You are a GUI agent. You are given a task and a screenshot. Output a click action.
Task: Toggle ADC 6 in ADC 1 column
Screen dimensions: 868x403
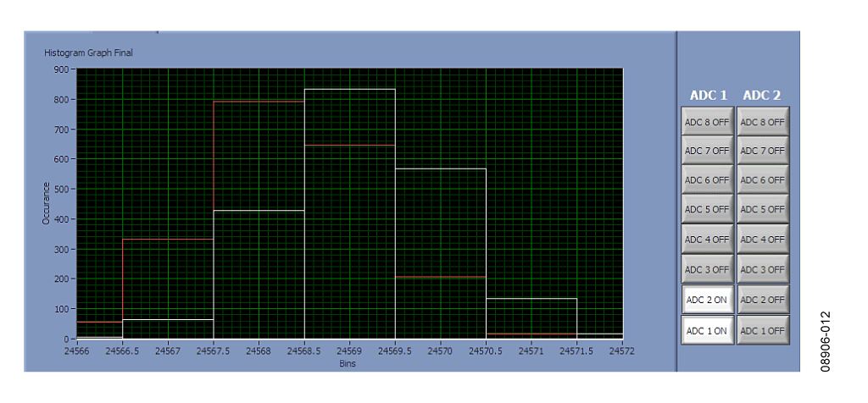click(x=707, y=180)
